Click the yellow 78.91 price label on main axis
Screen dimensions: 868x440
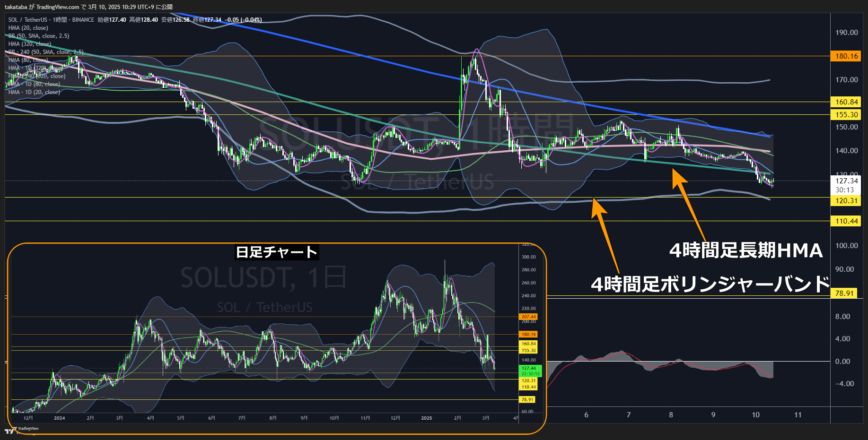tap(844, 293)
